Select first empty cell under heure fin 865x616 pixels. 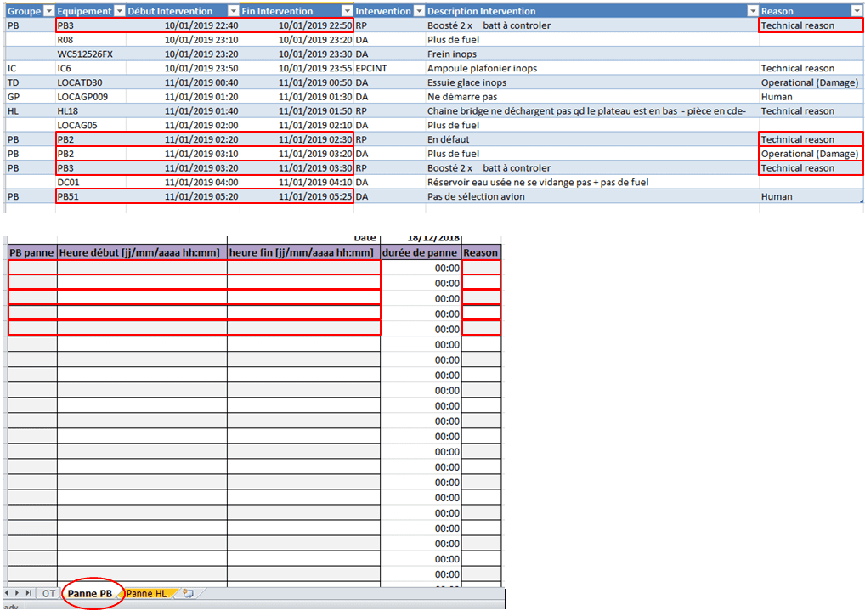click(303, 268)
